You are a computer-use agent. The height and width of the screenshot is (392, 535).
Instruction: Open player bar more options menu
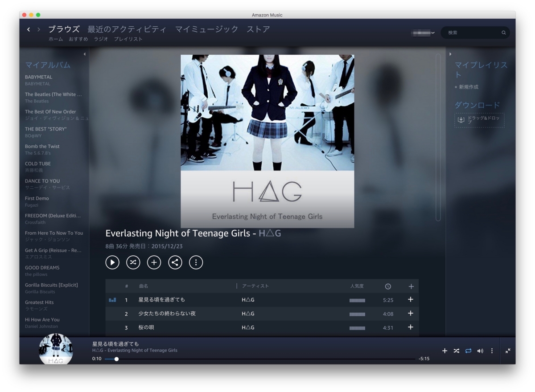point(492,351)
